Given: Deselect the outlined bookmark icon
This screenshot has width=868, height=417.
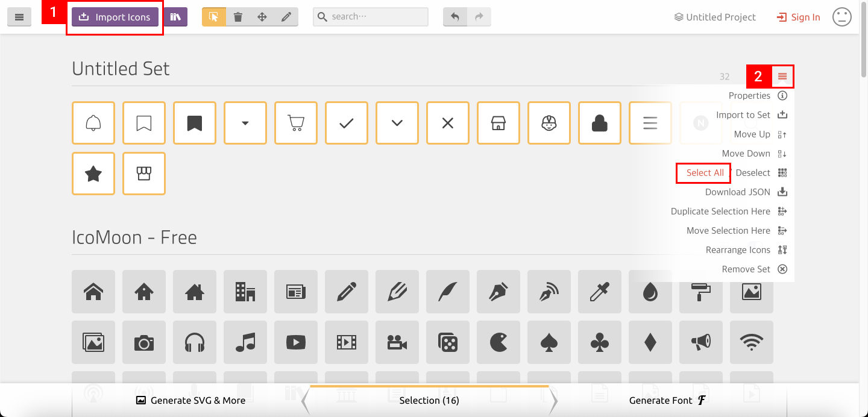Looking at the screenshot, I should click(144, 123).
